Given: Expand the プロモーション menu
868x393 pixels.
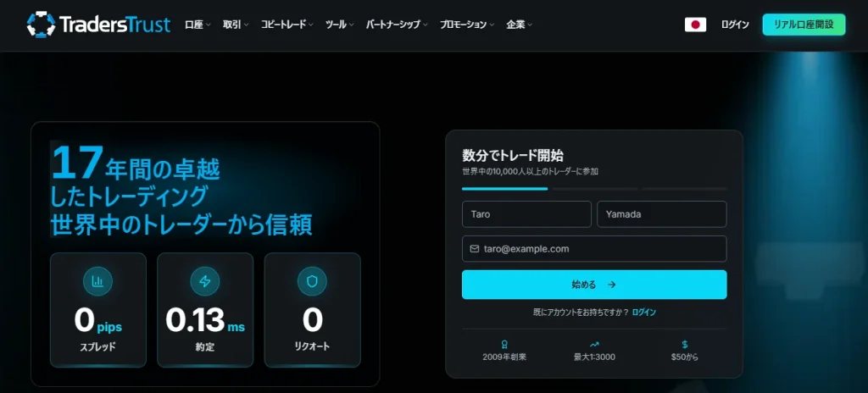Looking at the screenshot, I should [467, 25].
